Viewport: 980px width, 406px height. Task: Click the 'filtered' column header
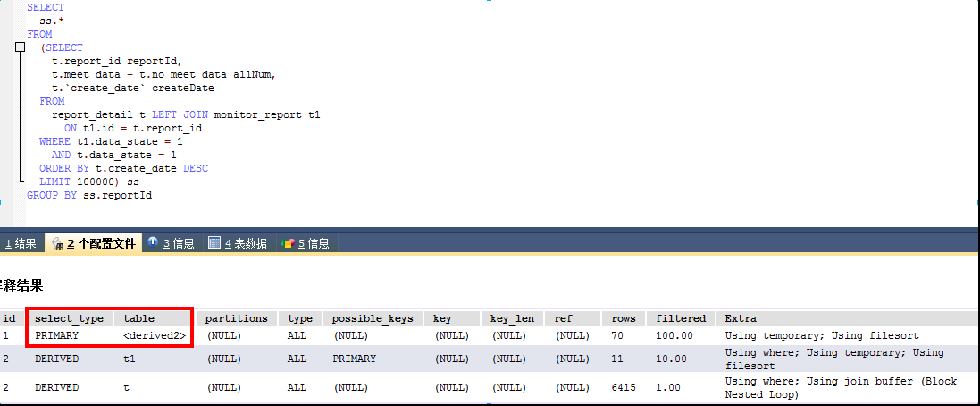coord(681,318)
